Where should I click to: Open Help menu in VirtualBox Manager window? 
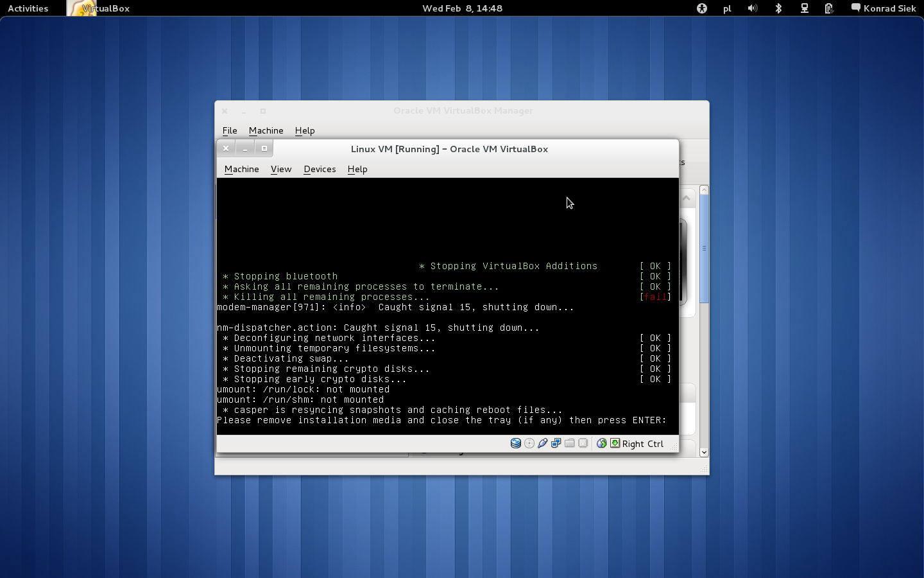pos(305,130)
